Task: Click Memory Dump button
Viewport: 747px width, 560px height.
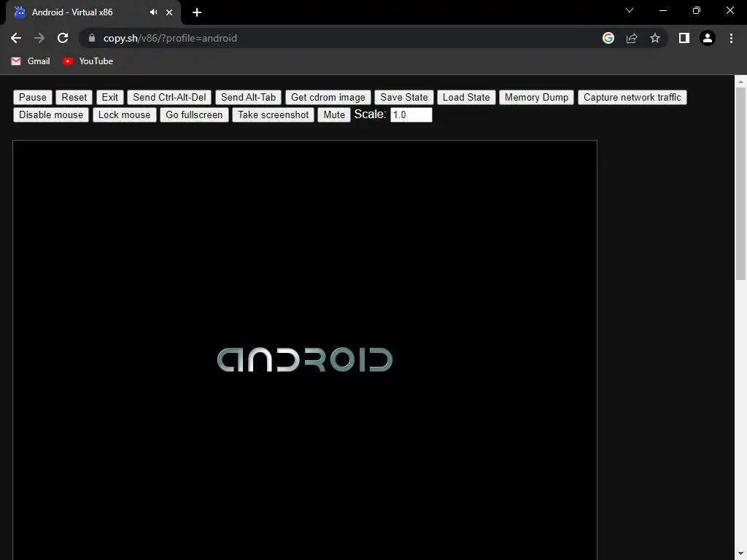Action: pos(536,97)
